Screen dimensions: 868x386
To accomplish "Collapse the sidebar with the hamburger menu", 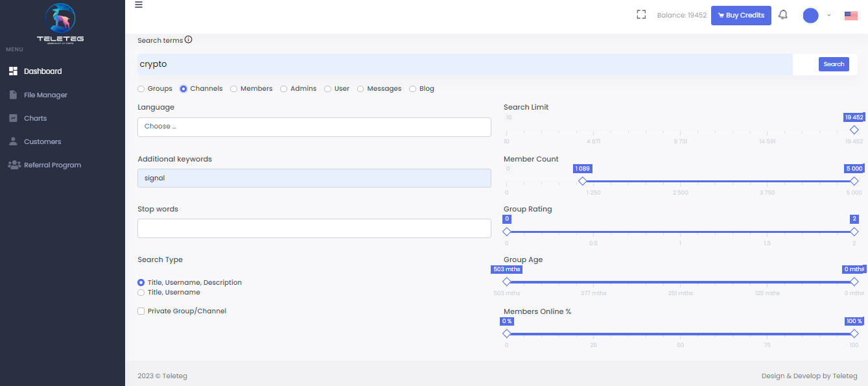I will coord(138,5).
